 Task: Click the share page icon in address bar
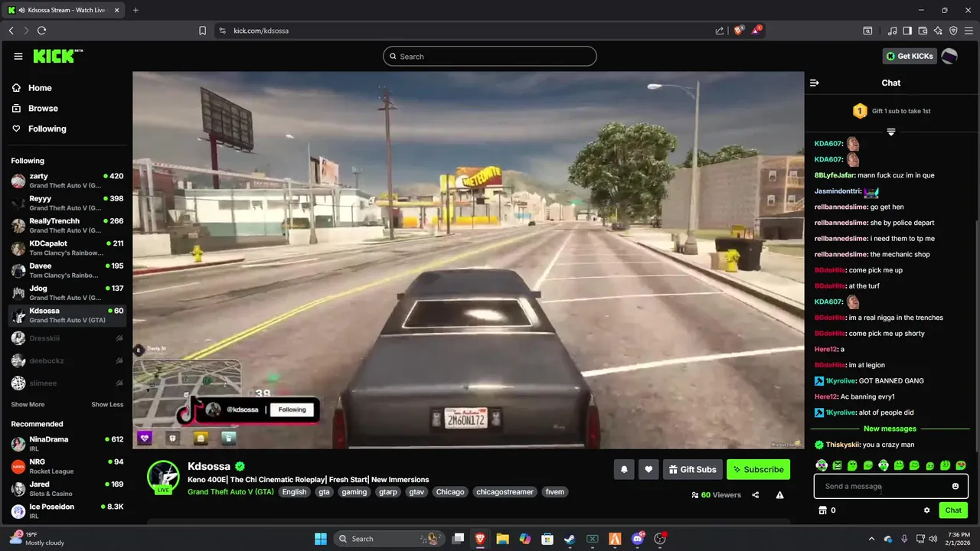click(720, 31)
